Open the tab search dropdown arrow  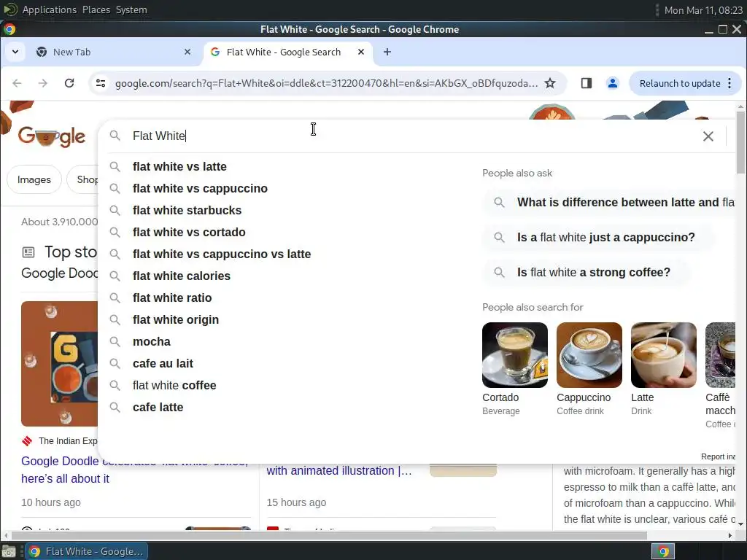point(15,52)
